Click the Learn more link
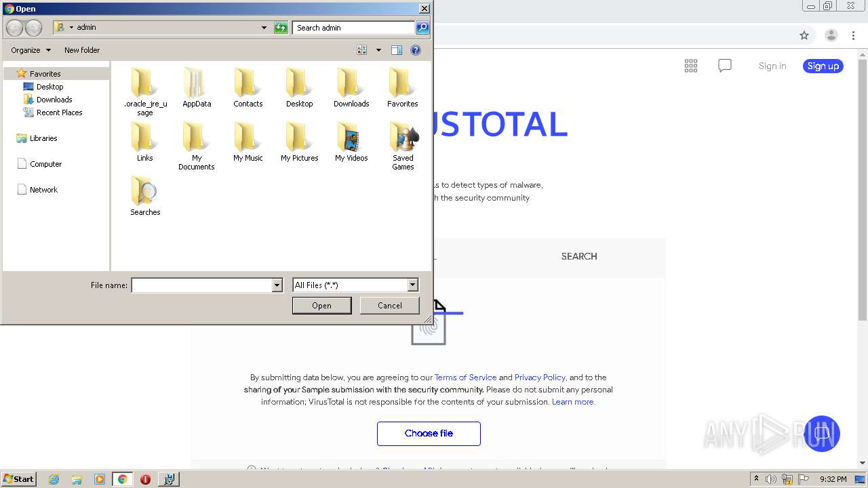This screenshot has width=868, height=488. point(573,402)
